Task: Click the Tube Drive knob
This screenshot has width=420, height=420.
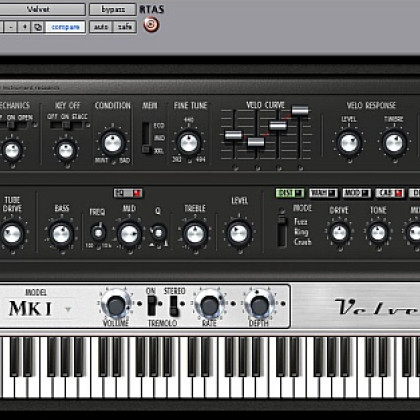Action: (12, 234)
